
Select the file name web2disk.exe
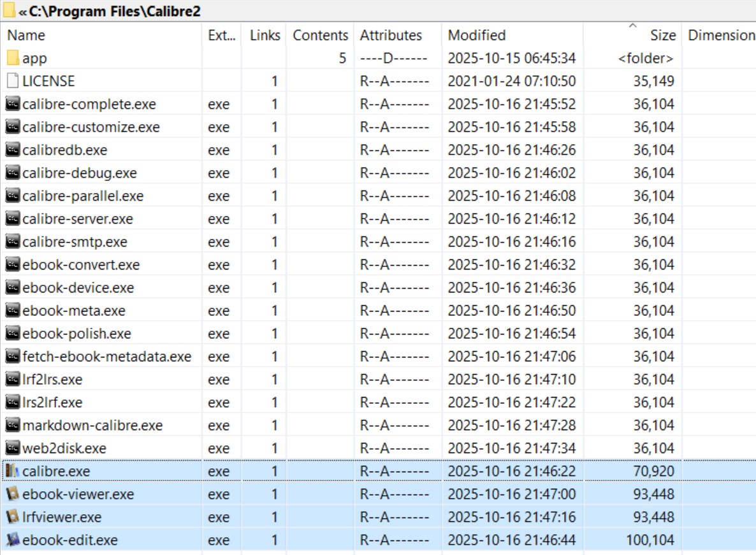[64, 448]
